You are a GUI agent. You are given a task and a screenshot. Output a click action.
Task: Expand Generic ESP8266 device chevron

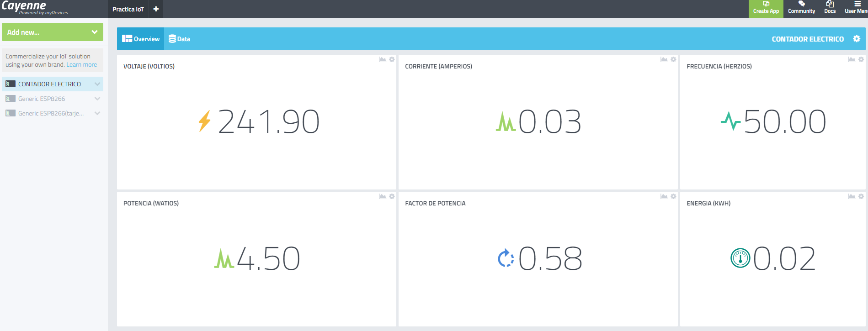click(97, 99)
